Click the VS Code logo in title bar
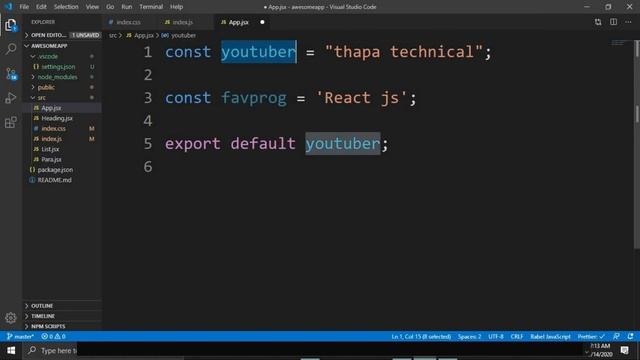The image size is (640, 360). point(9,7)
